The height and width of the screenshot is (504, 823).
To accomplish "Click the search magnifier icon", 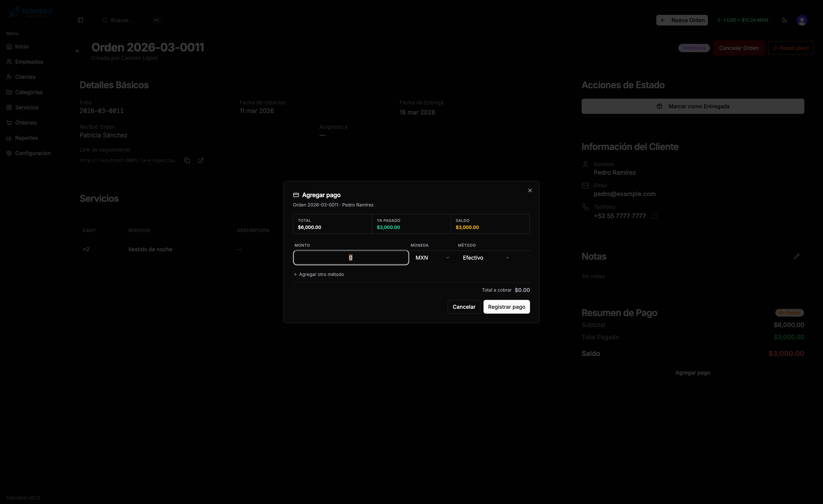I will click(x=105, y=20).
